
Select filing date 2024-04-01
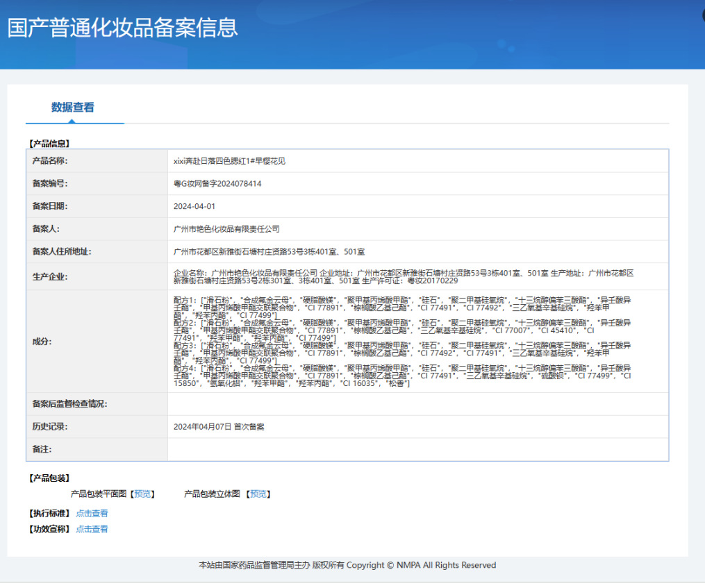(194, 206)
